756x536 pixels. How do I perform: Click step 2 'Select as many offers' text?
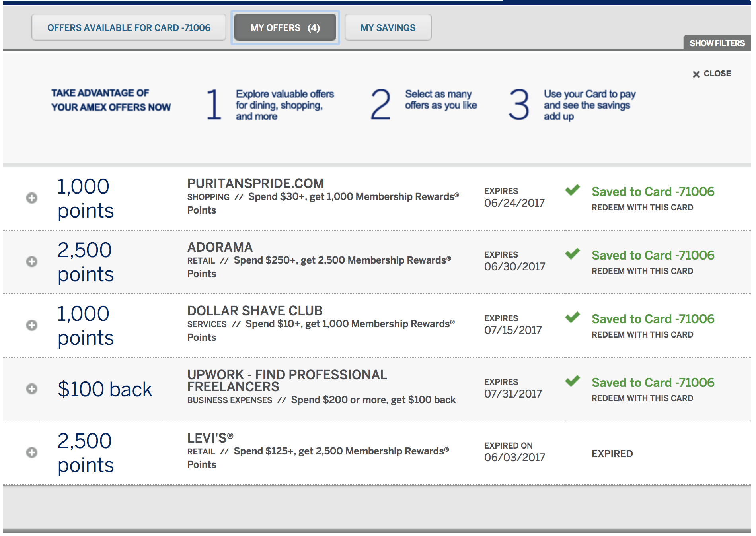click(441, 99)
